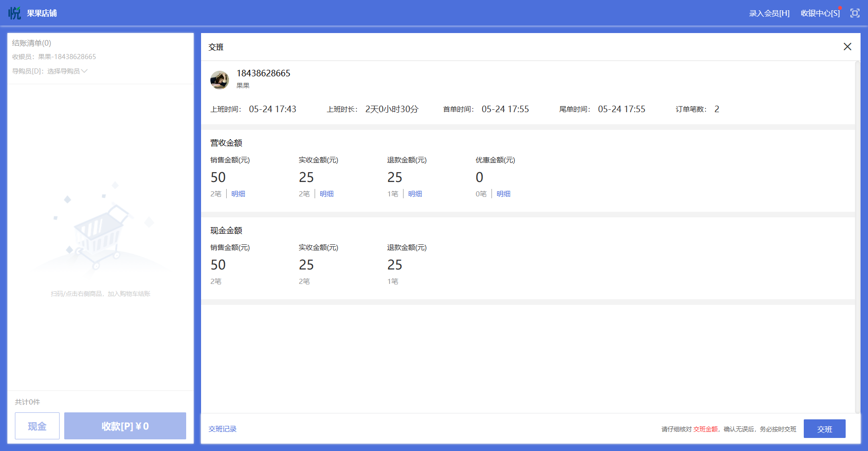Expand the 选择导购员 dropdown
Viewport: 868px width, 451px height.
(x=67, y=71)
